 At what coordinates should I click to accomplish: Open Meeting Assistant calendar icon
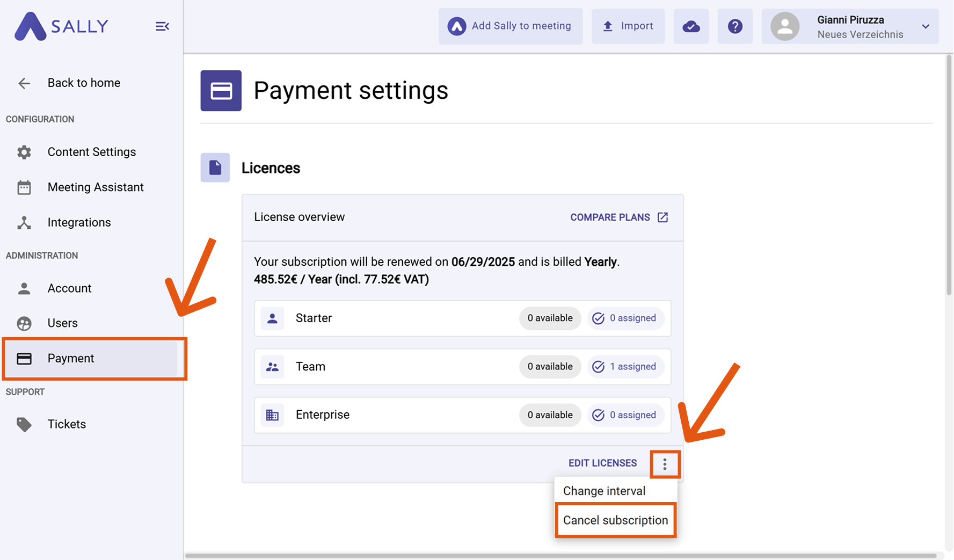pos(24,187)
